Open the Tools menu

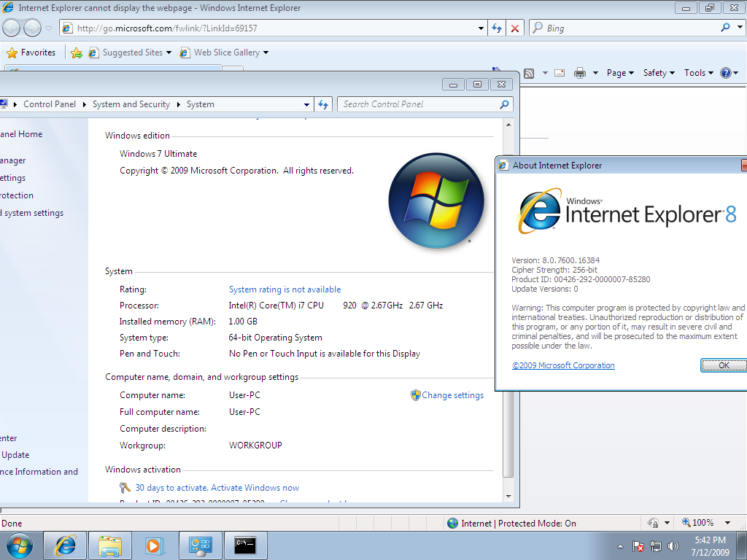(x=699, y=73)
